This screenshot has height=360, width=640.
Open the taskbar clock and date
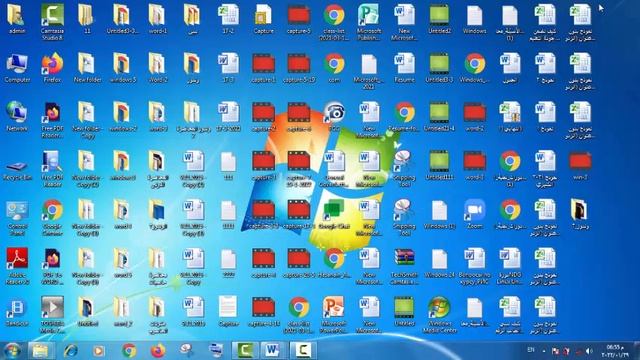click(615, 351)
